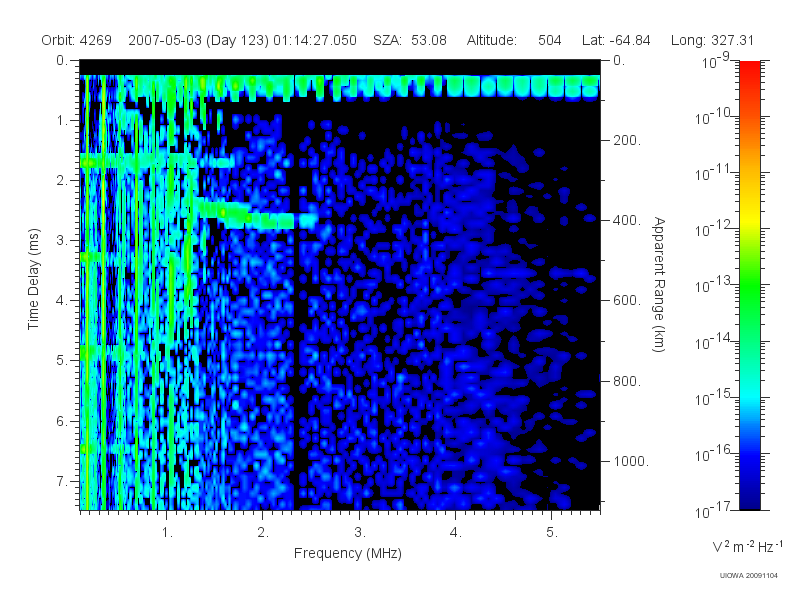Click time delay tick label '4.' on left axis
This screenshot has width=800, height=600.
62,301
